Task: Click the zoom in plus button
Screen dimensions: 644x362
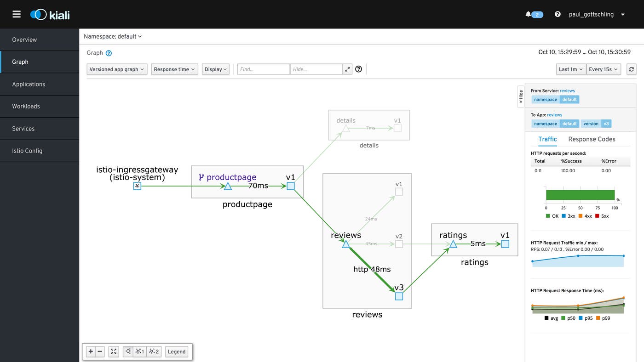Action: 91,351
